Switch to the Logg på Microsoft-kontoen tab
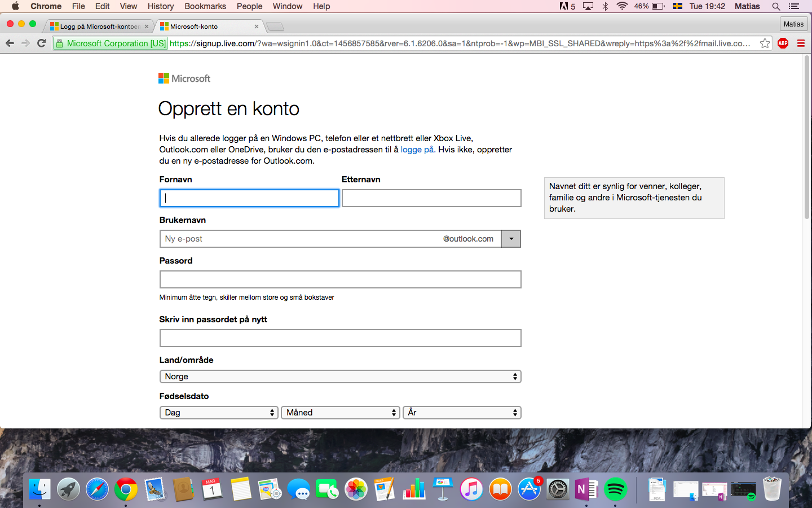The height and width of the screenshot is (508, 812). (x=99, y=27)
